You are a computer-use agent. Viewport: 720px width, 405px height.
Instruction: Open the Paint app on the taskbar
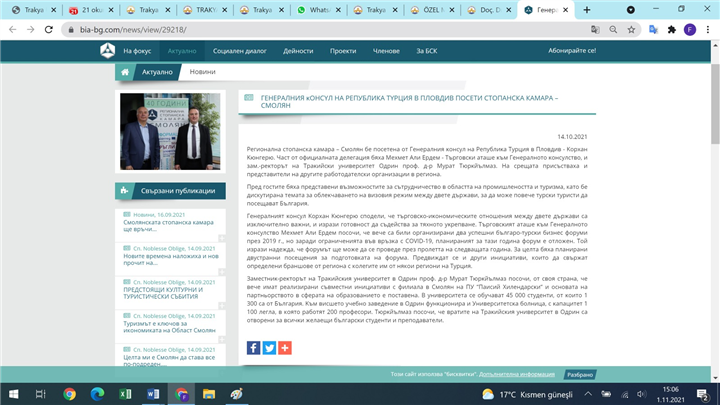(237, 394)
